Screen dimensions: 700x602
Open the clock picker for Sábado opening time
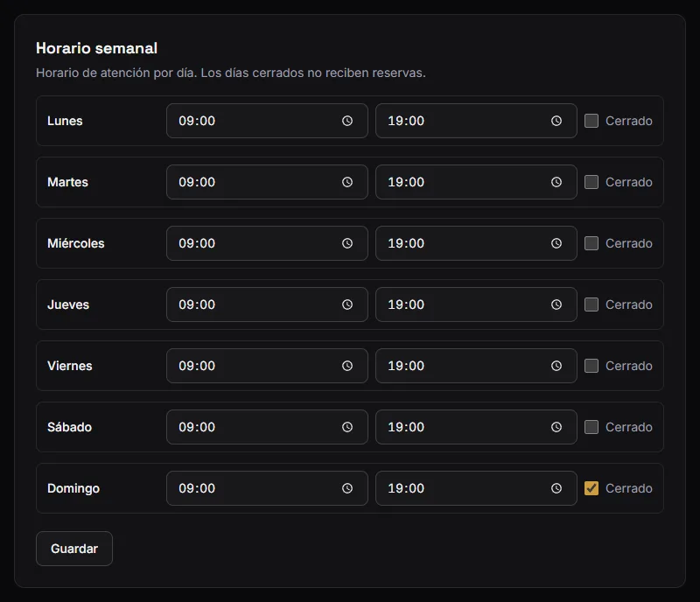(x=347, y=427)
